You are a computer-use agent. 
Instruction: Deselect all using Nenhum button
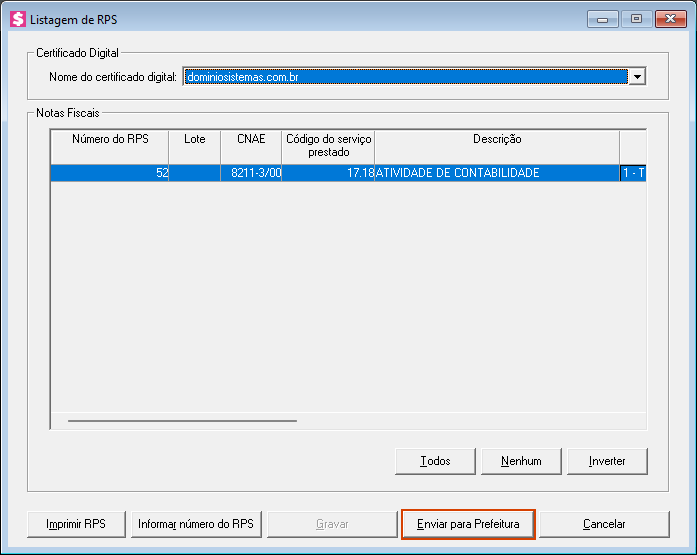[520, 461]
